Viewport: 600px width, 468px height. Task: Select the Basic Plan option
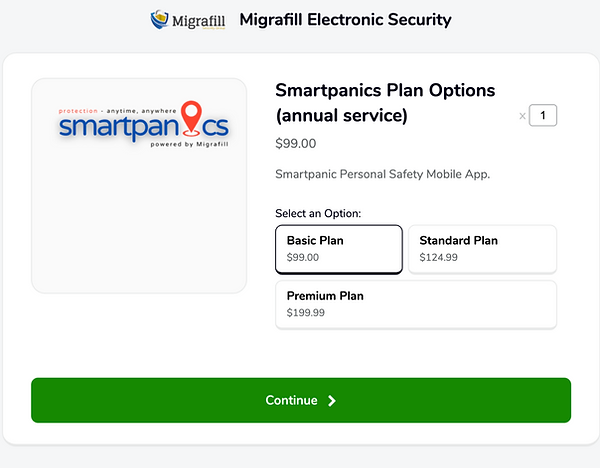click(x=339, y=248)
